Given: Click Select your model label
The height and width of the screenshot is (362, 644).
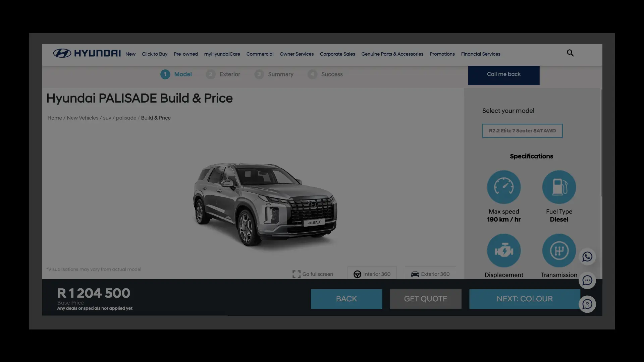Looking at the screenshot, I should coord(508,111).
